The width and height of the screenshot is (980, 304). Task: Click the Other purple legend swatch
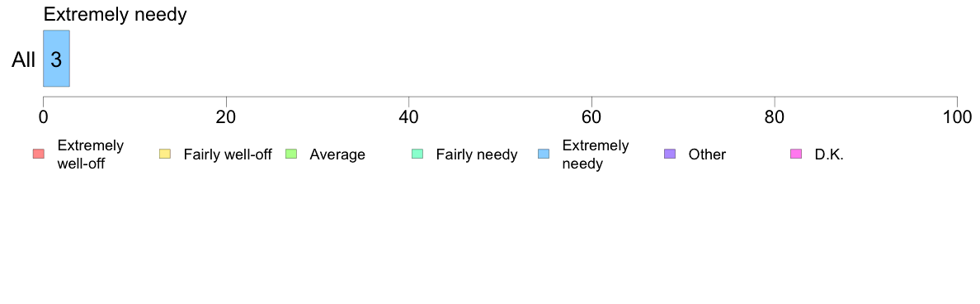pos(670,154)
